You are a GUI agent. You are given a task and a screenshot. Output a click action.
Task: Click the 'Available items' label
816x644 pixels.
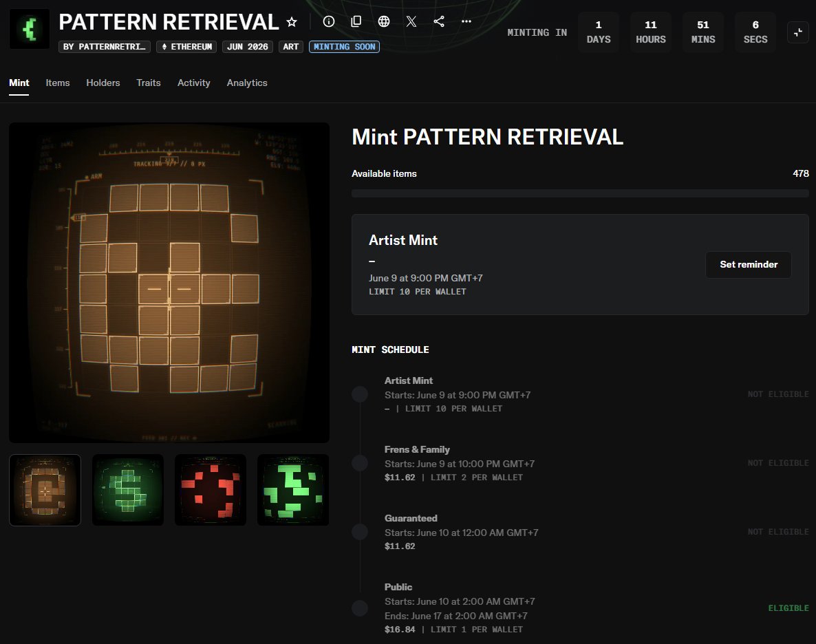pyautogui.click(x=384, y=173)
